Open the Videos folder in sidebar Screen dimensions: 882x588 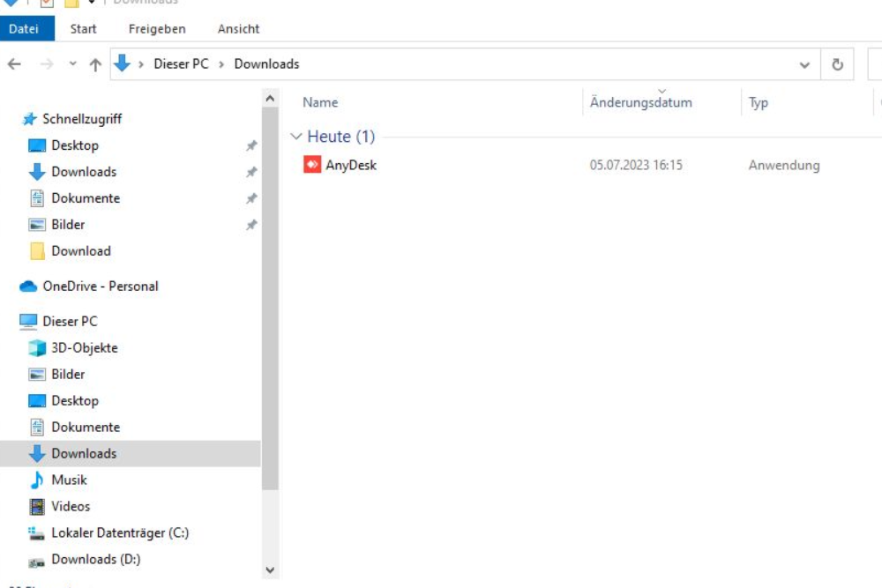click(x=71, y=507)
